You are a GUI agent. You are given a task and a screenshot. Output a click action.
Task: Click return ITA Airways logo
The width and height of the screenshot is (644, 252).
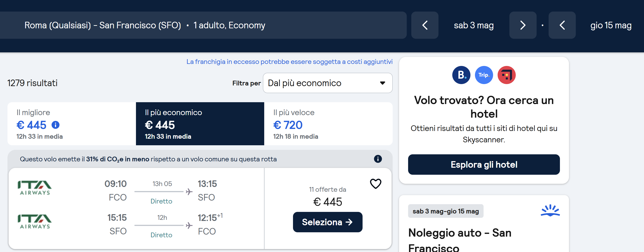coord(35,221)
